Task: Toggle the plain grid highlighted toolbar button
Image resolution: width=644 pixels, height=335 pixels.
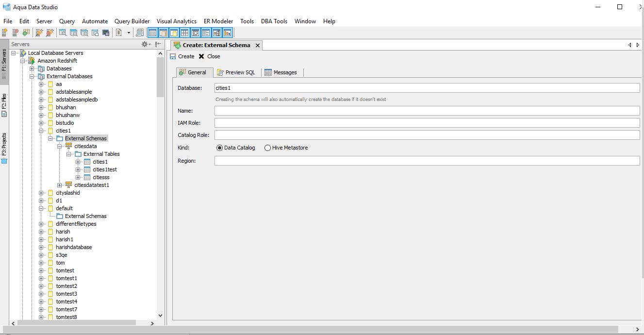Action: (184, 33)
